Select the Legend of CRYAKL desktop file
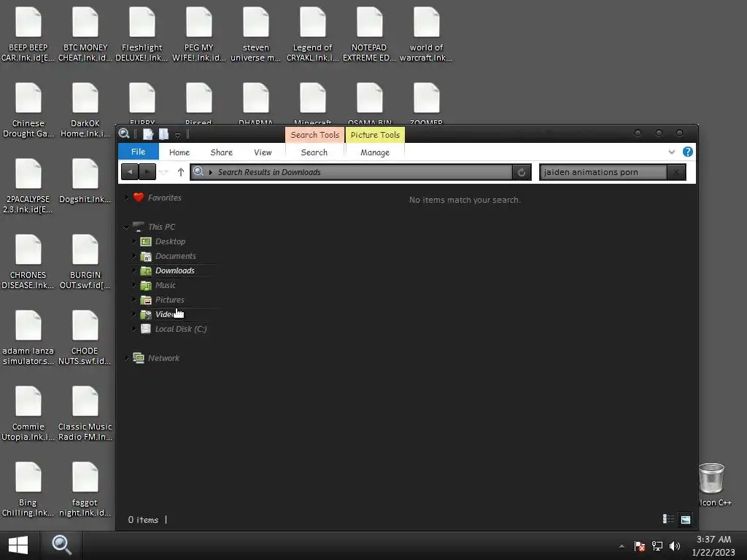 click(312, 34)
